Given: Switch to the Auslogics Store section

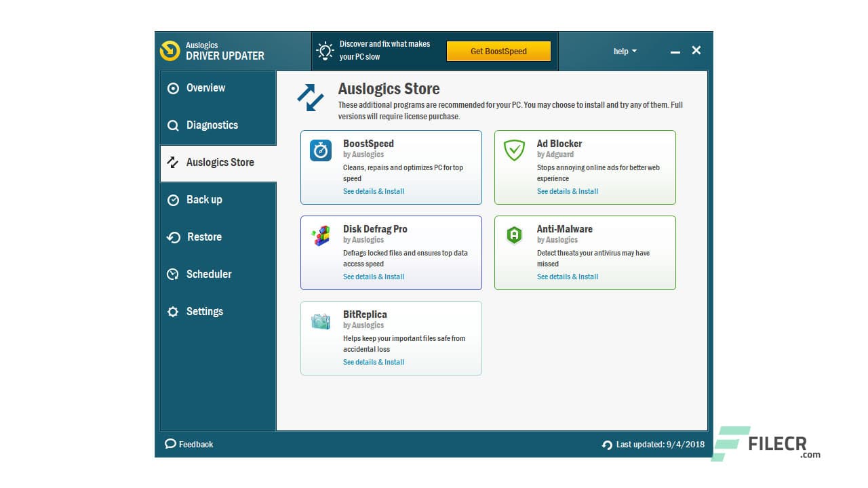Looking at the screenshot, I should [218, 162].
